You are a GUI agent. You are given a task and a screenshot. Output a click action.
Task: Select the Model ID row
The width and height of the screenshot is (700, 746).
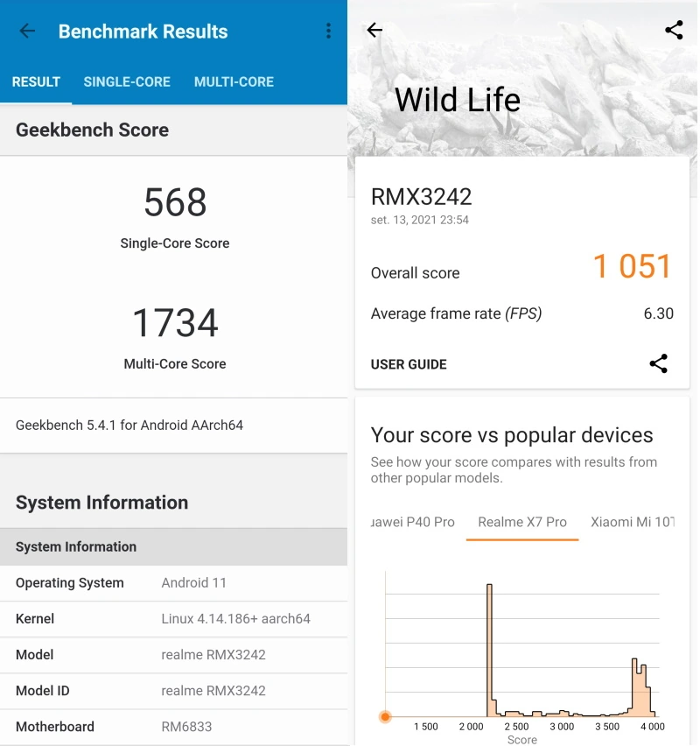pos(173,691)
